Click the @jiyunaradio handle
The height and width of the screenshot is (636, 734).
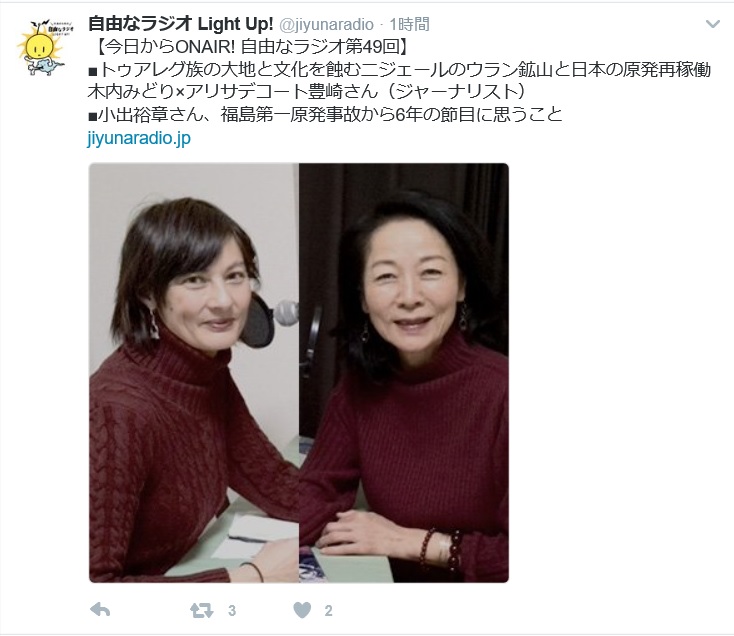(x=326, y=24)
